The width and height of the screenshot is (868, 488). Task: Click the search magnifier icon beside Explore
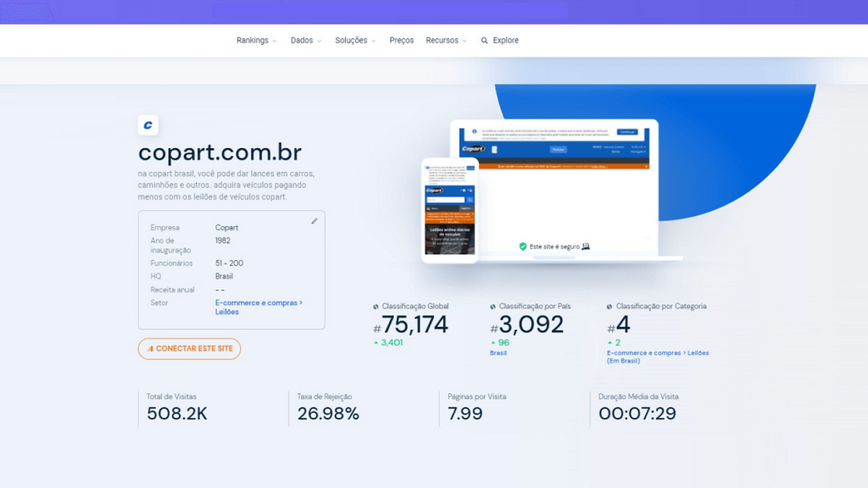(485, 41)
